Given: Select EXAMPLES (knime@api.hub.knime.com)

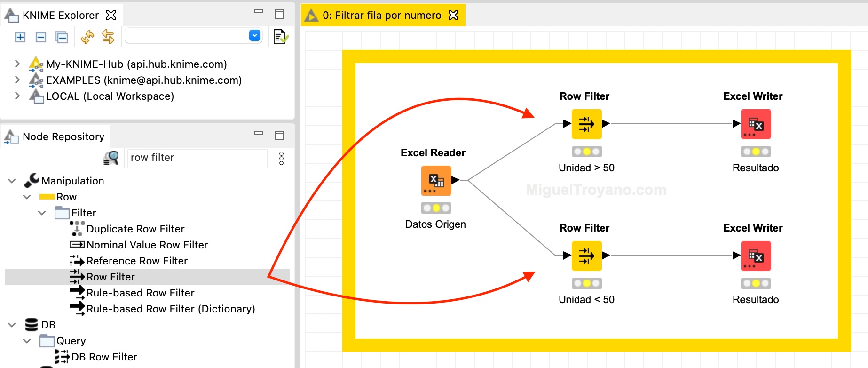Looking at the screenshot, I should (144, 80).
